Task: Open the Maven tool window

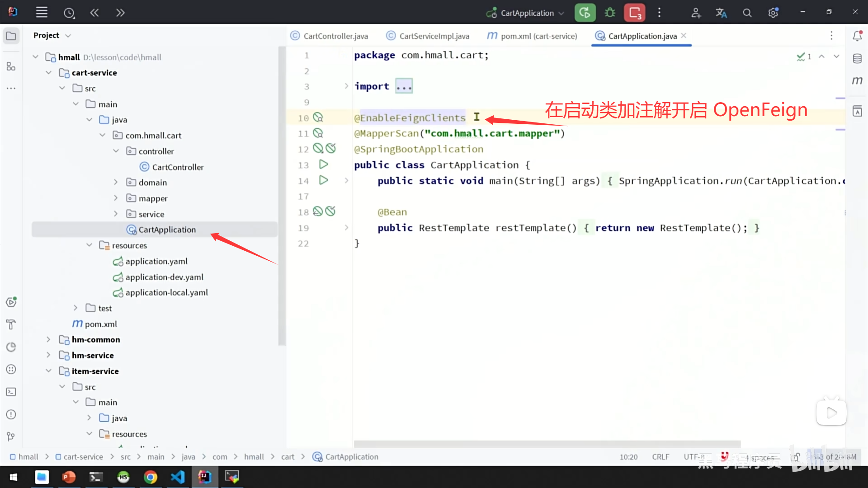Action: point(857,80)
